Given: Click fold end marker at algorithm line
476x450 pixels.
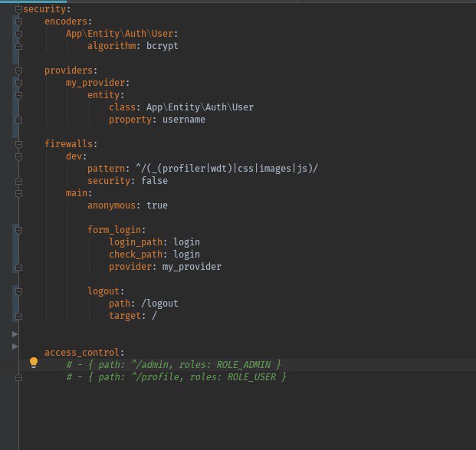Looking at the screenshot, I should 18,47.
